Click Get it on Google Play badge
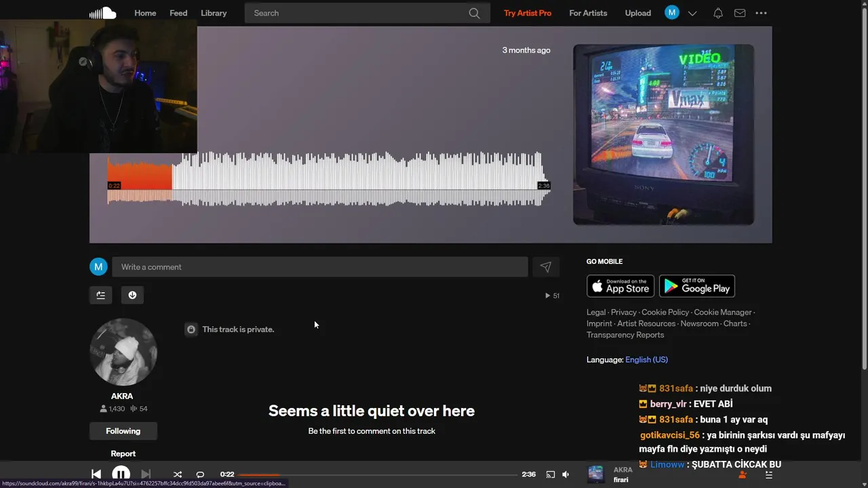The width and height of the screenshot is (868, 488). [x=697, y=286]
